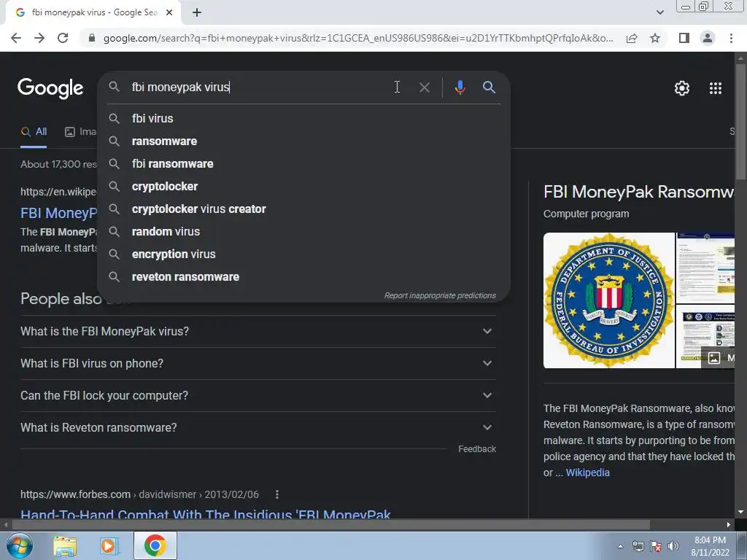Choose the 'reveton ransomware' suggestion

point(303,276)
